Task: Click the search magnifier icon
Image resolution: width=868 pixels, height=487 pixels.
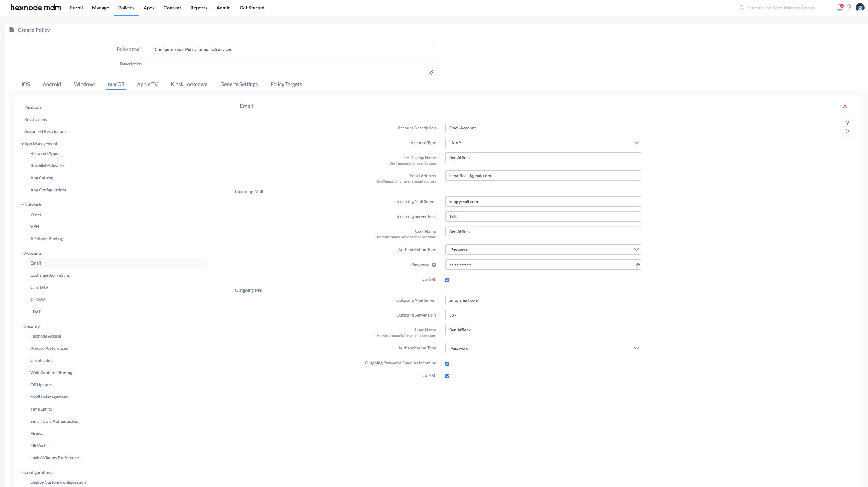Action: pyautogui.click(x=742, y=7)
